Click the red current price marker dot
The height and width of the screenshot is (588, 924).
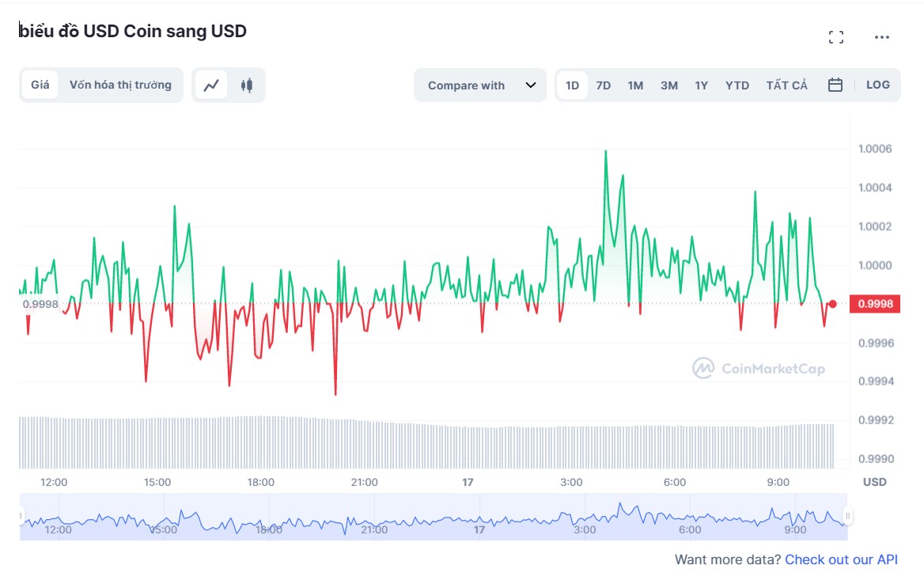832,304
